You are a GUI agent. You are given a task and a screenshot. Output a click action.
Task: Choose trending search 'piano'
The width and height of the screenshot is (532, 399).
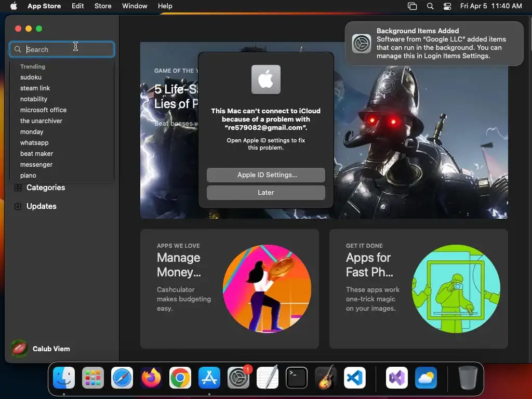point(28,175)
